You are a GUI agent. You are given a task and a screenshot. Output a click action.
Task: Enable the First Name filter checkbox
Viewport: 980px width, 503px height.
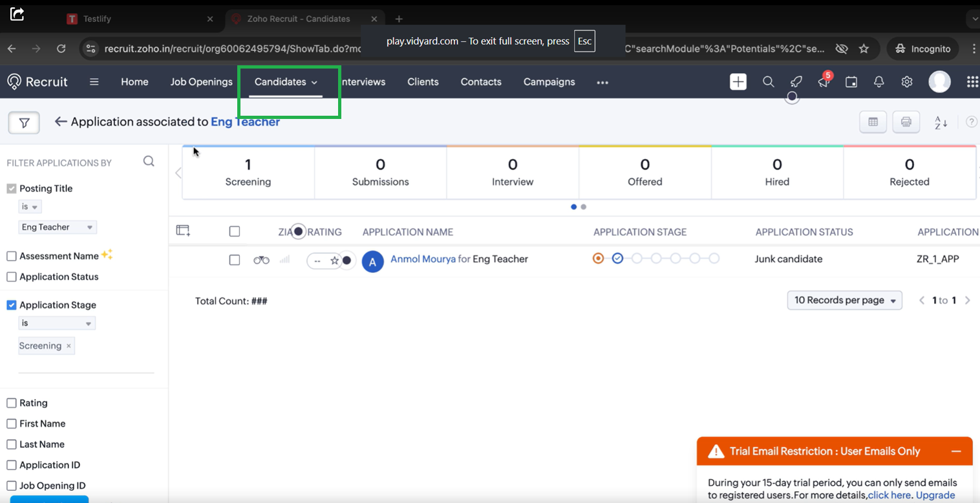(12, 423)
